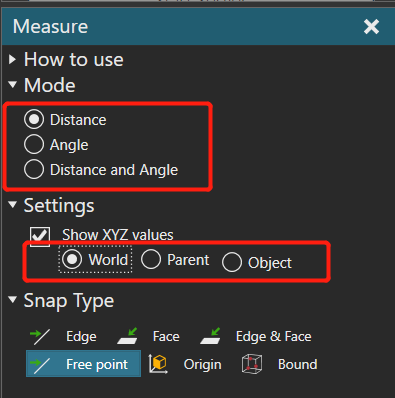This screenshot has width=395, height=398.
Task: Select the Origin snap cube icon
Action: point(158,364)
